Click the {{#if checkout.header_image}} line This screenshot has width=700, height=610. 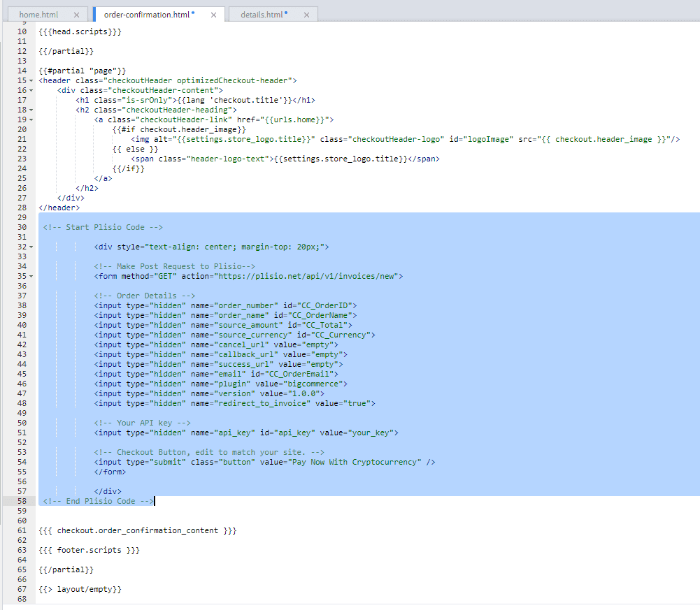click(x=179, y=129)
